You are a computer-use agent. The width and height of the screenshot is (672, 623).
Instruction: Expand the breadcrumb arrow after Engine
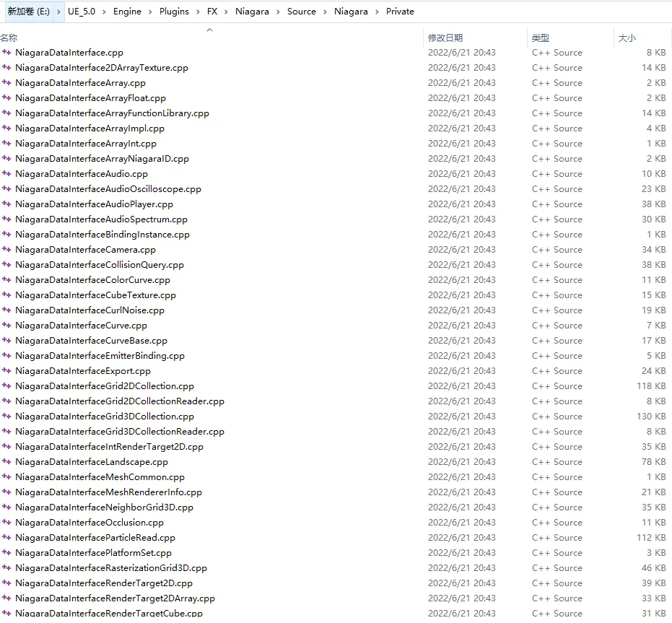pyautogui.click(x=150, y=12)
